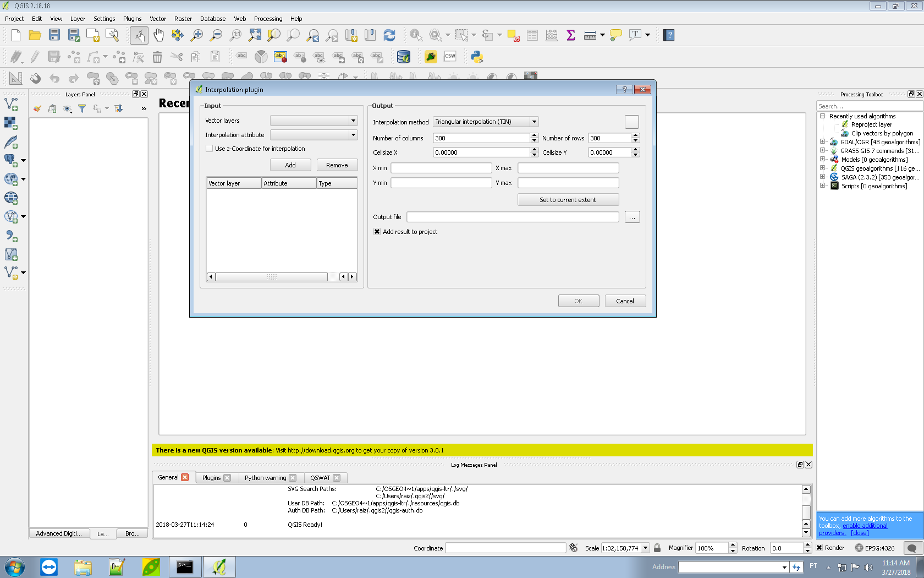Click the Map Tips speech bubble icon
Image resolution: width=924 pixels, height=578 pixels.
616,35
